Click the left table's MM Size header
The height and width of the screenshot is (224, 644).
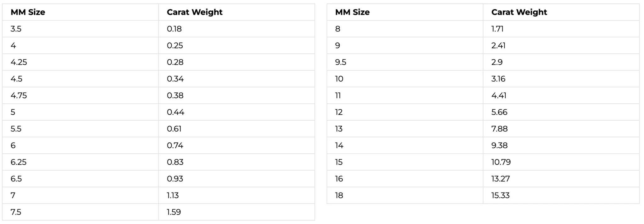(28, 12)
